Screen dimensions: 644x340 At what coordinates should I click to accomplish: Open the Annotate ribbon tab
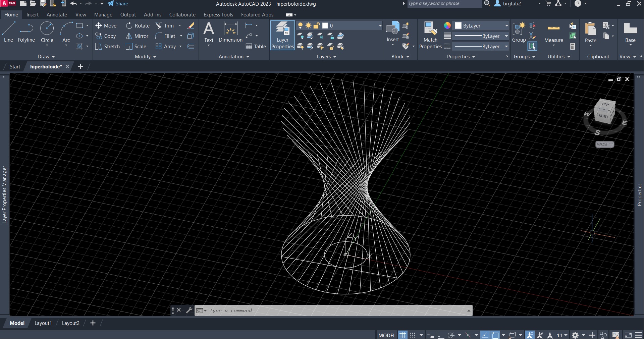pos(57,15)
